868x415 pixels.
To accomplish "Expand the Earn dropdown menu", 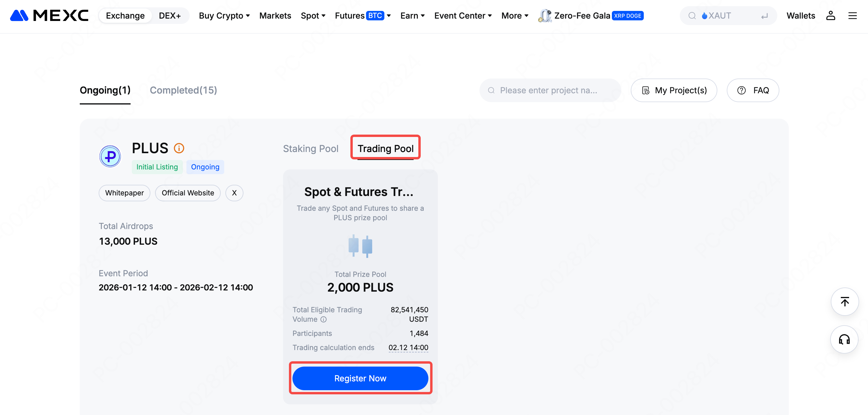I will tap(412, 16).
